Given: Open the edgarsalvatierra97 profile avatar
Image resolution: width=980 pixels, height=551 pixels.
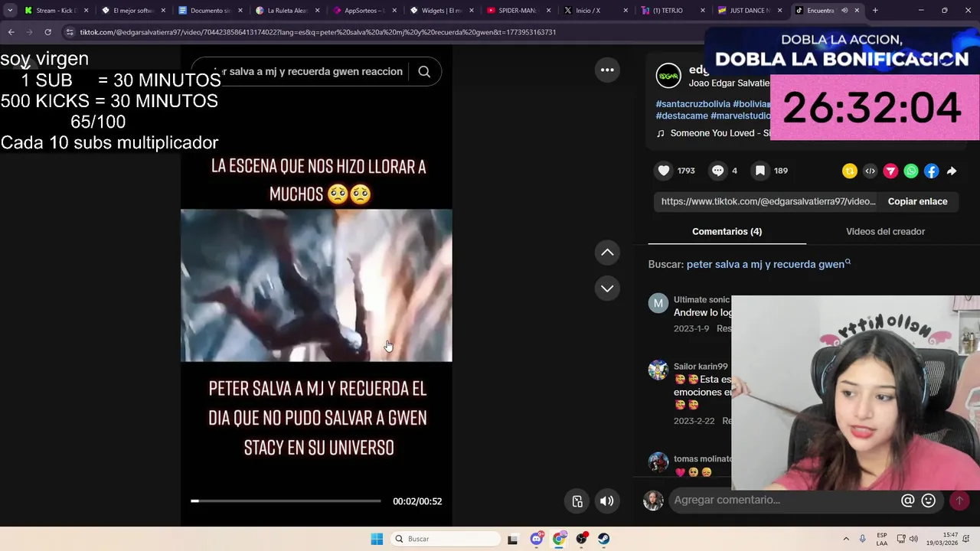Looking at the screenshot, I should [x=668, y=76].
